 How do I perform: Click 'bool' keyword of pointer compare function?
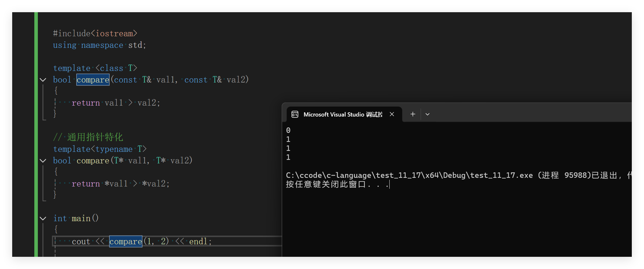[x=62, y=161]
